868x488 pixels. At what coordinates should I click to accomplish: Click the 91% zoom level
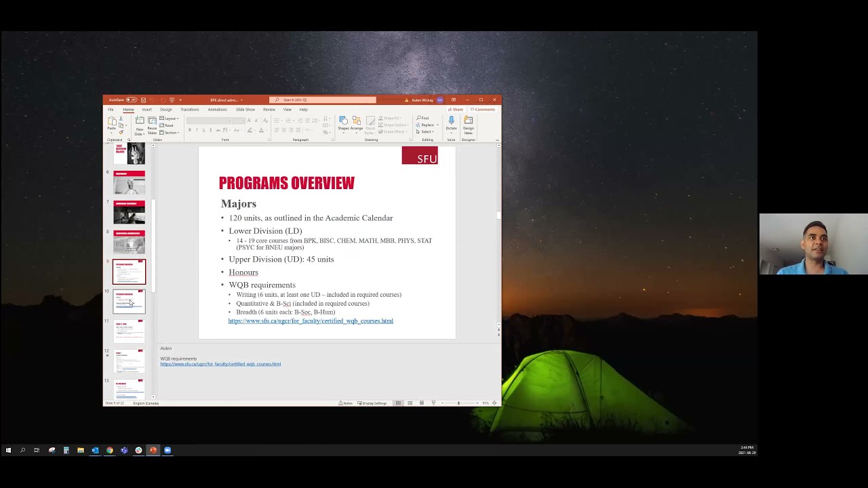pos(486,403)
